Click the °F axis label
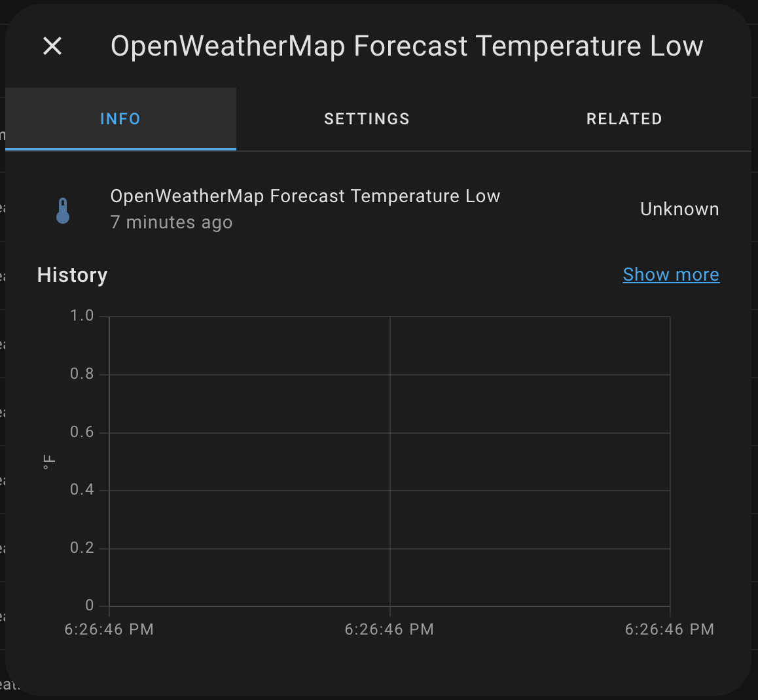The width and height of the screenshot is (758, 700). pos(46,461)
